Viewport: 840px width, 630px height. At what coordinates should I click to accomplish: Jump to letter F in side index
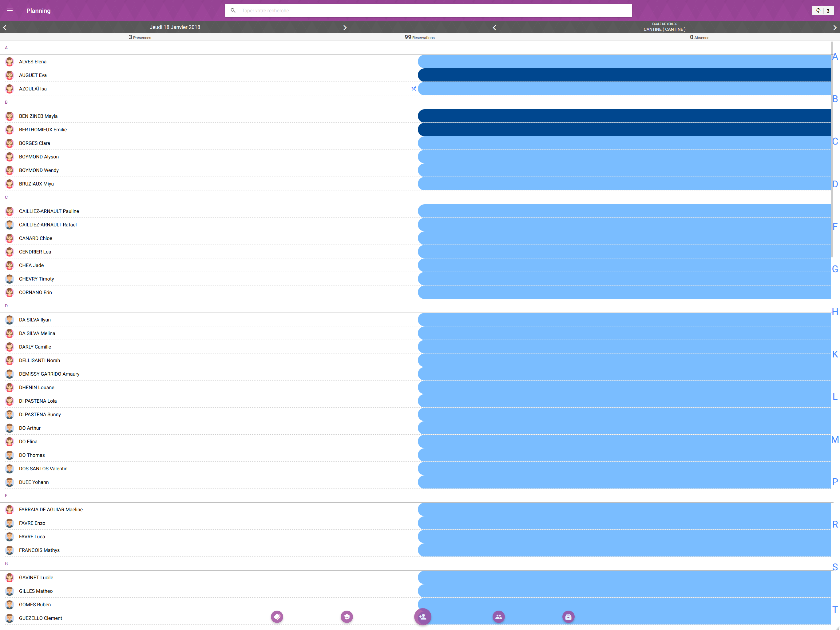point(835,227)
